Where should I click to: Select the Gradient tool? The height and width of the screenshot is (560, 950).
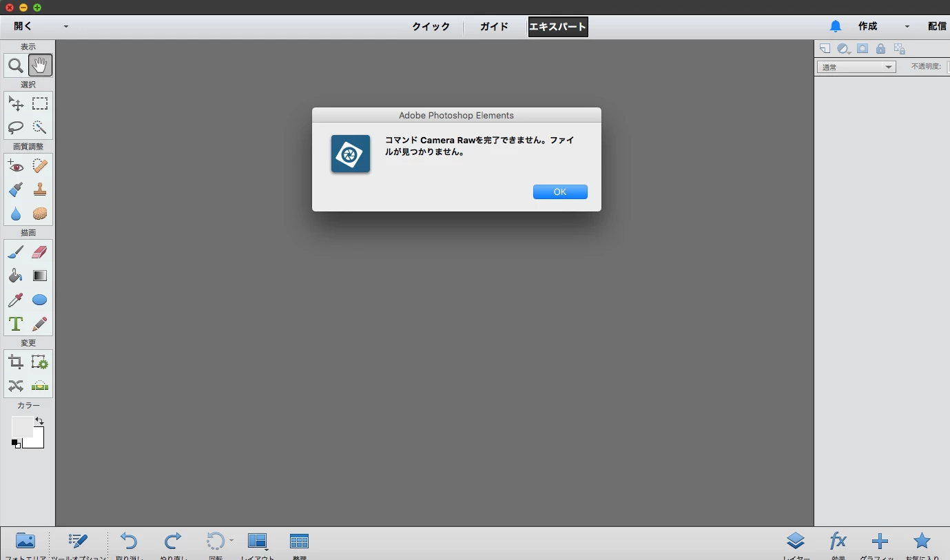tap(40, 276)
